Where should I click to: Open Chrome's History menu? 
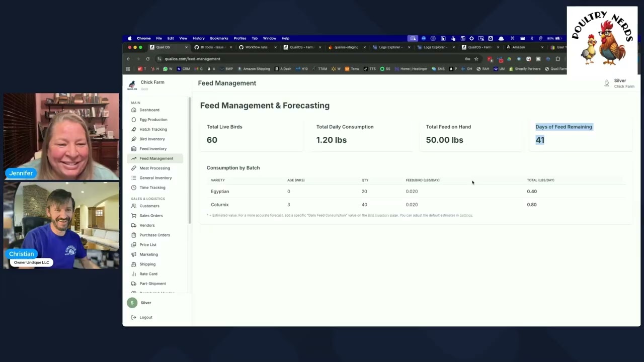tap(199, 38)
